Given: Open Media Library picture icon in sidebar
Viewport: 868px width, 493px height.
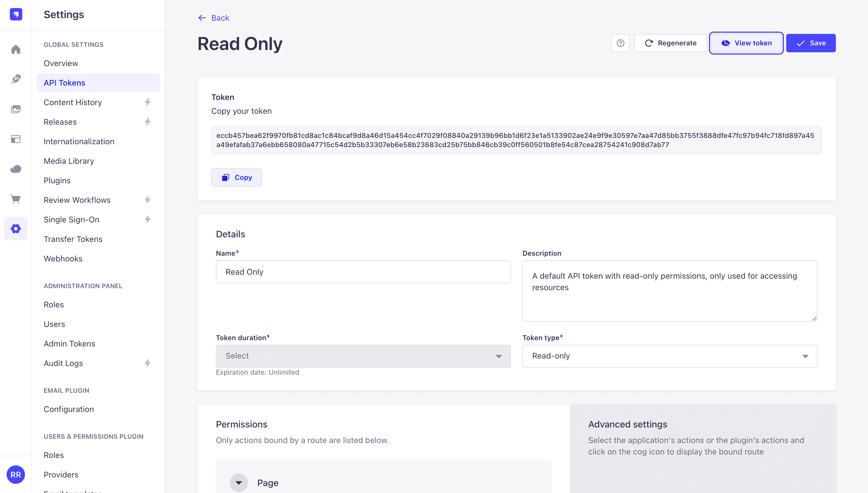Looking at the screenshot, I should 16,109.
